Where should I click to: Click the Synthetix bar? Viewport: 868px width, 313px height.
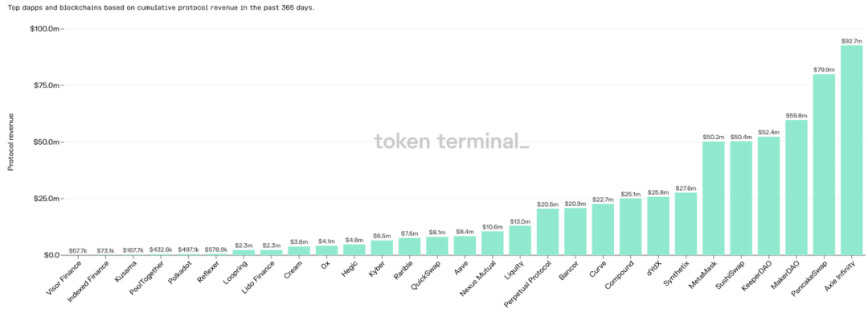[x=686, y=224]
